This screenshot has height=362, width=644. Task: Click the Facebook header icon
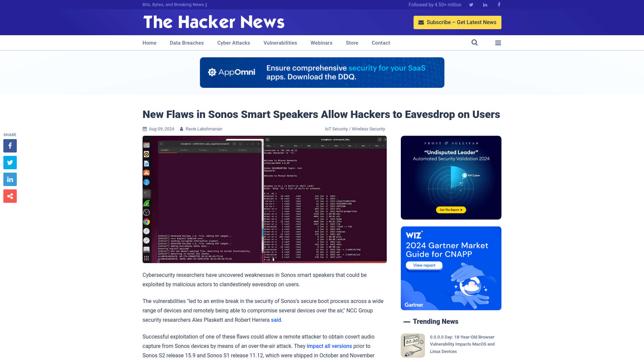pos(499,4)
